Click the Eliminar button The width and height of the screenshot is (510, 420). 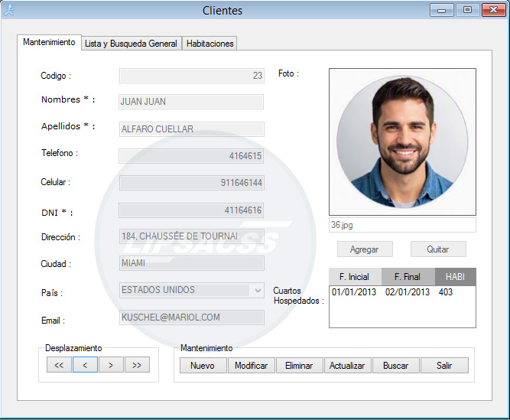[x=299, y=366]
